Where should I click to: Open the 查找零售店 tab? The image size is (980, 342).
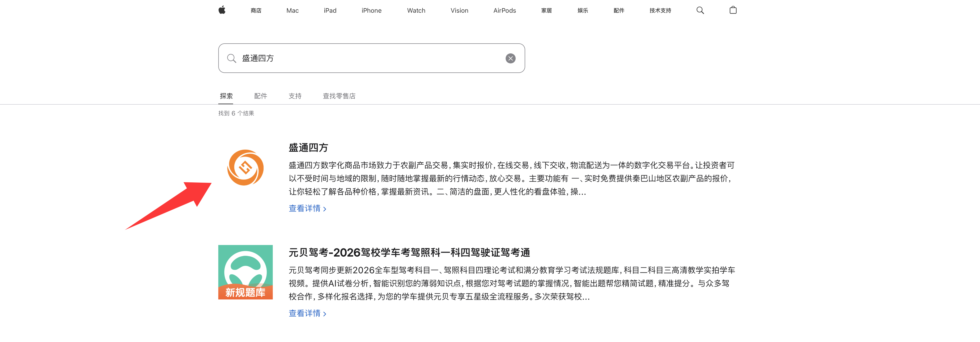[339, 96]
